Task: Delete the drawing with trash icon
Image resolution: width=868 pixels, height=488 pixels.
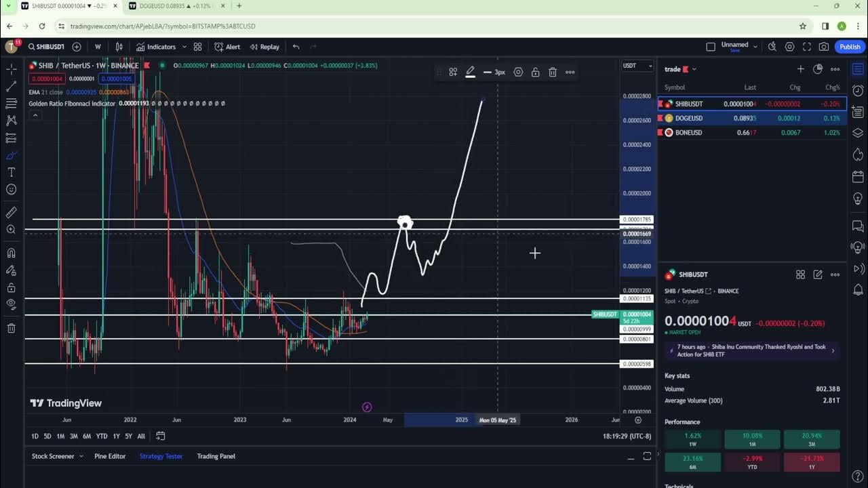Action: (x=553, y=72)
